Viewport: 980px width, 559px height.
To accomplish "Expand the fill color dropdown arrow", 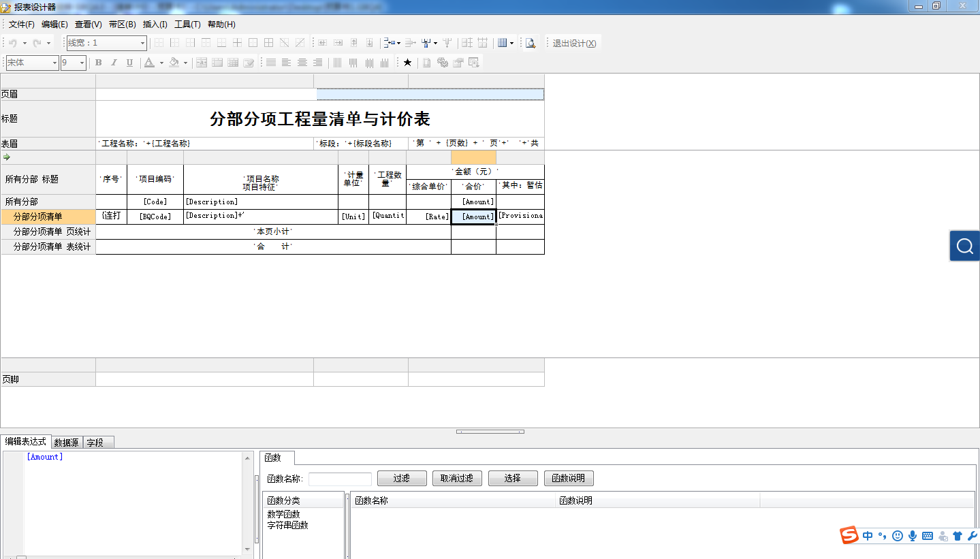I will pyautogui.click(x=185, y=63).
